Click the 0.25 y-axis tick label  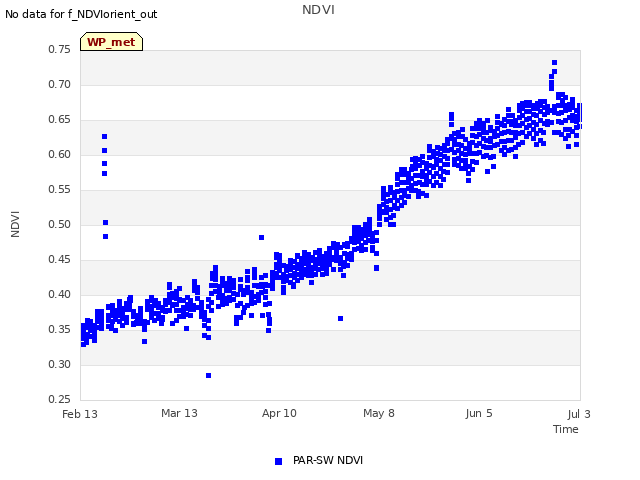pyautogui.click(x=60, y=399)
